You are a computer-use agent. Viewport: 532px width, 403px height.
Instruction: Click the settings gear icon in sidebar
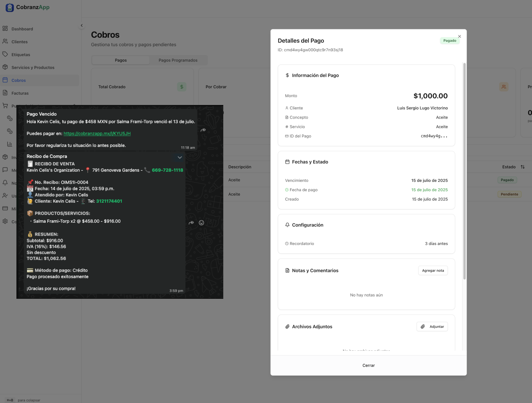5,221
